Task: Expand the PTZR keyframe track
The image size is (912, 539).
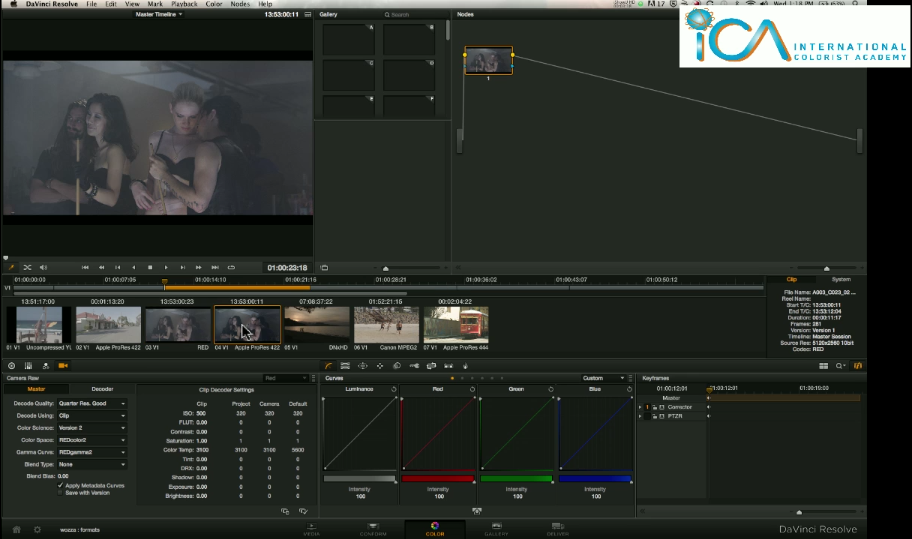Action: [640, 416]
